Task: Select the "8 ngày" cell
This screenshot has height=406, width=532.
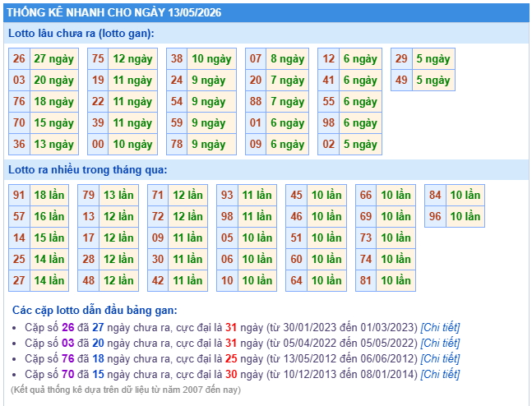Action: [x=287, y=58]
